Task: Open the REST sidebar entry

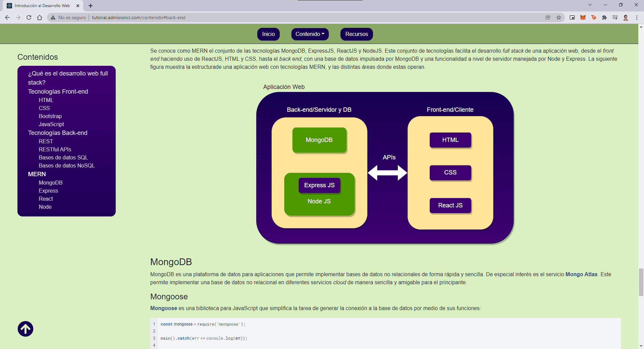Action: pyautogui.click(x=46, y=141)
